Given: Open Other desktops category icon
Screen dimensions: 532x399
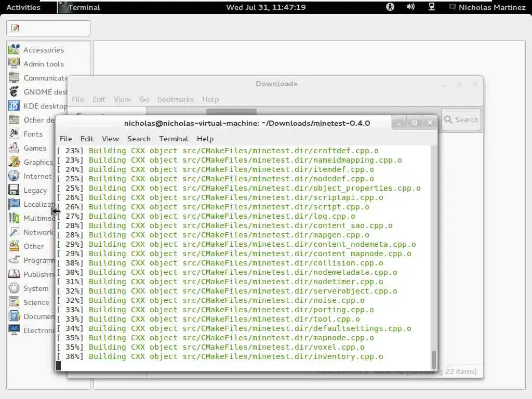Looking at the screenshot, I should tap(14, 120).
